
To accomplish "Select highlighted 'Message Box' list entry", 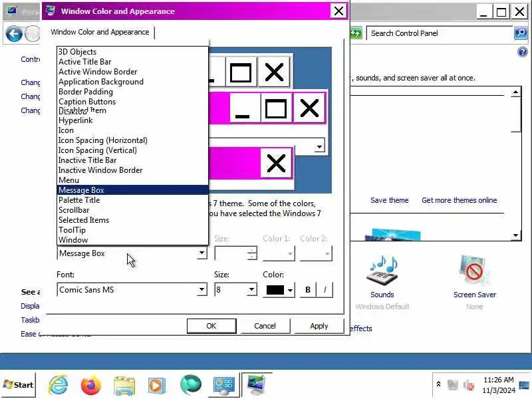I will point(132,190).
